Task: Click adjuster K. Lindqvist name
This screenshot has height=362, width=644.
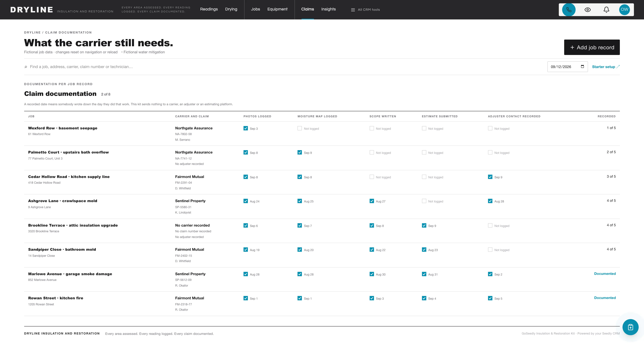Action: tap(183, 213)
